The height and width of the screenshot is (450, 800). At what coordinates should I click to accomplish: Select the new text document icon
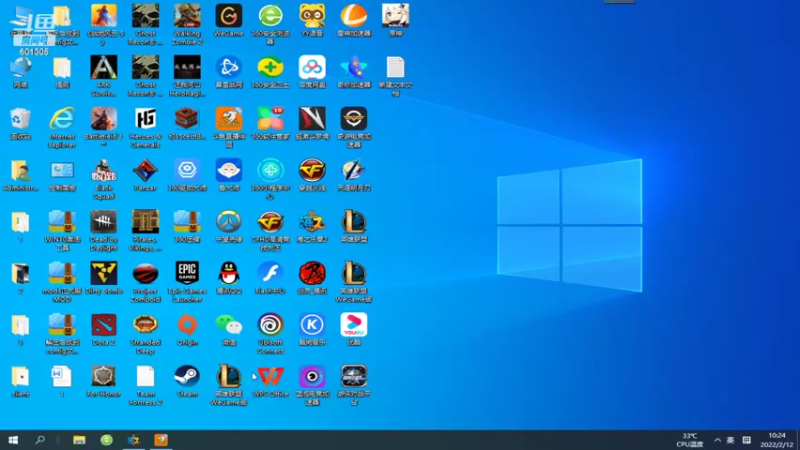point(395,76)
